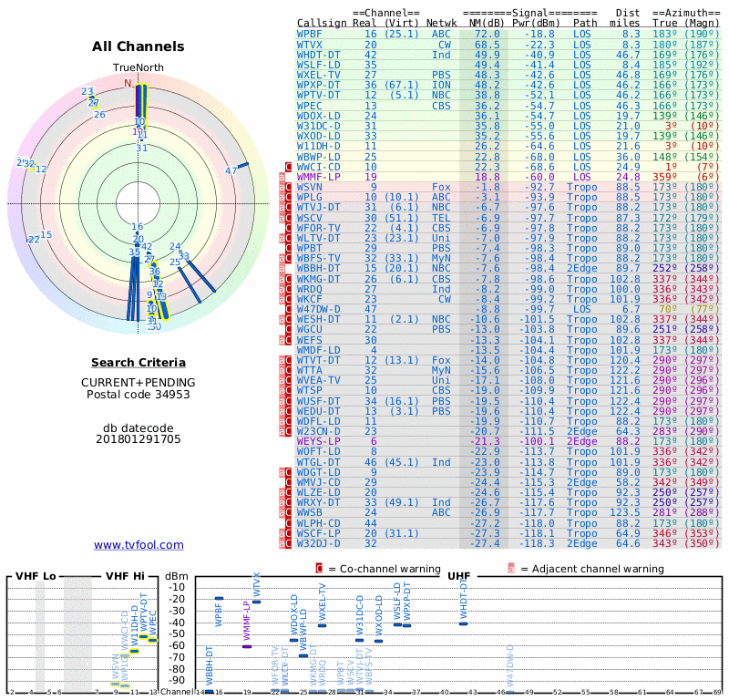The image size is (729, 700).
Task: Click the co-channel C icon beside WWCI-CD
Action: coord(288,167)
